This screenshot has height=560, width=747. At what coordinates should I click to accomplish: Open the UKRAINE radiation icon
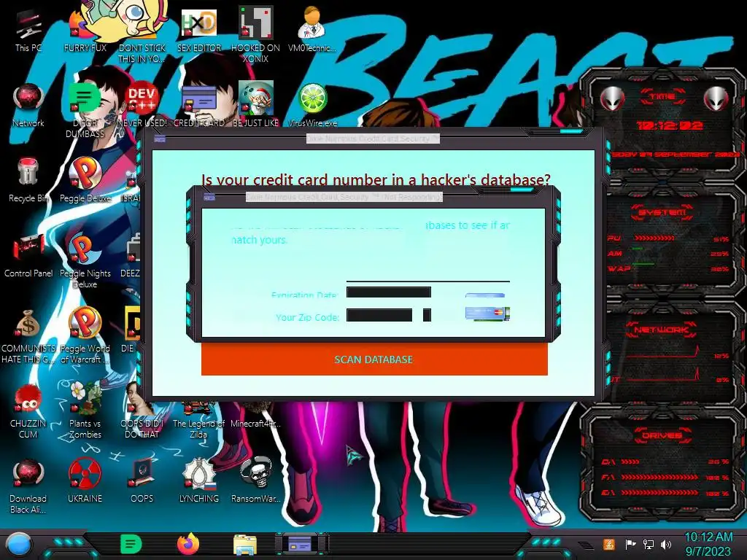click(x=85, y=480)
